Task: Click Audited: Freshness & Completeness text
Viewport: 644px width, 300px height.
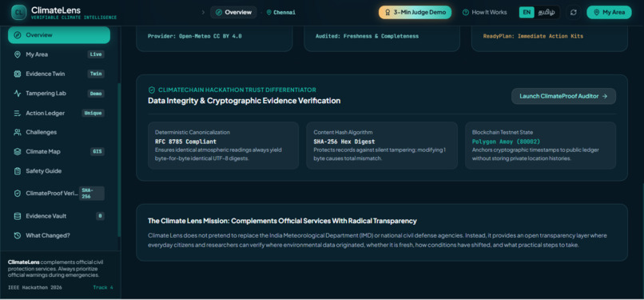Action: click(x=367, y=36)
